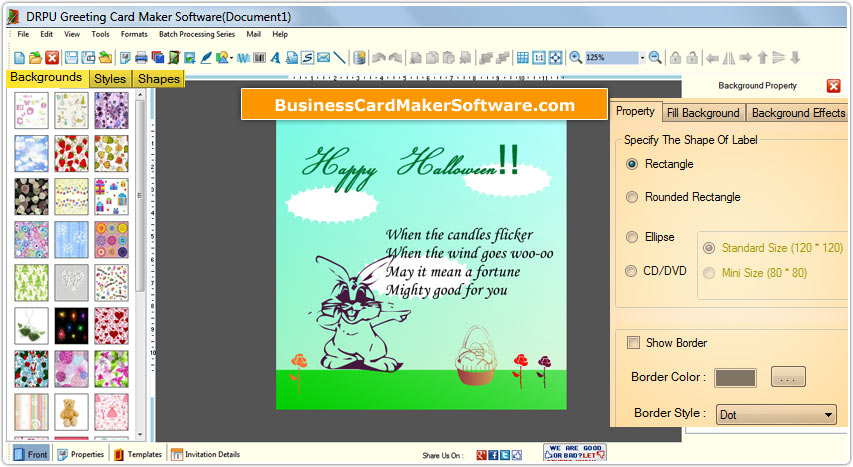Click the signature S icon
Viewport: 853px width, 467px height.
[307, 58]
